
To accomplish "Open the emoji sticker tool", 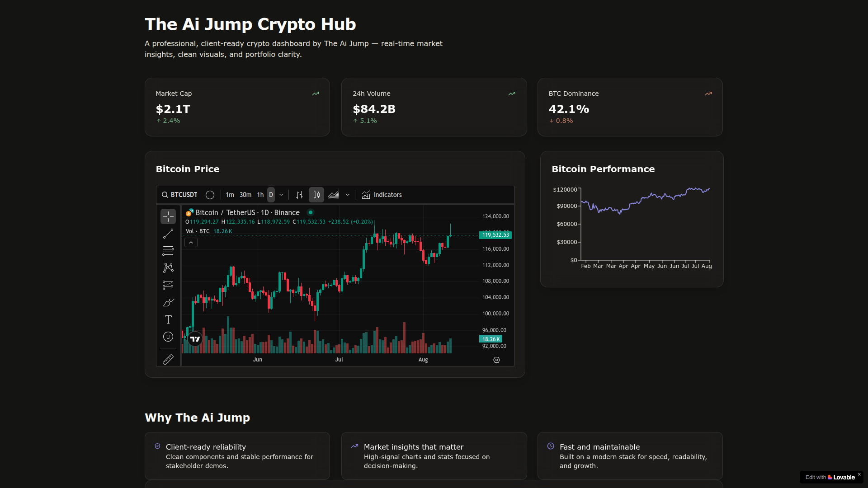I will pos(168,337).
